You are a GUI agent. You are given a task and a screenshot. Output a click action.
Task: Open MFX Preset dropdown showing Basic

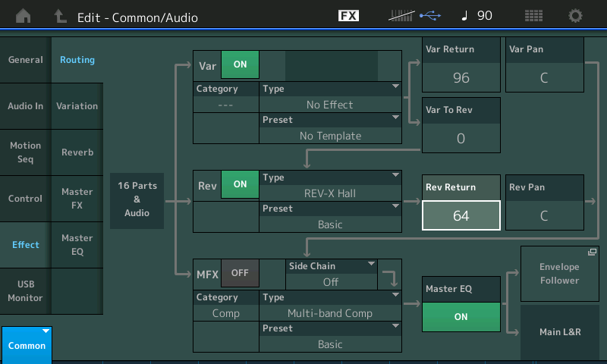pyautogui.click(x=330, y=337)
